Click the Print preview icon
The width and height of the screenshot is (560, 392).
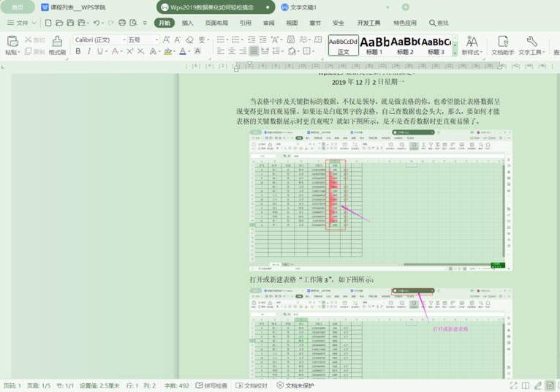pyautogui.click(x=133, y=23)
